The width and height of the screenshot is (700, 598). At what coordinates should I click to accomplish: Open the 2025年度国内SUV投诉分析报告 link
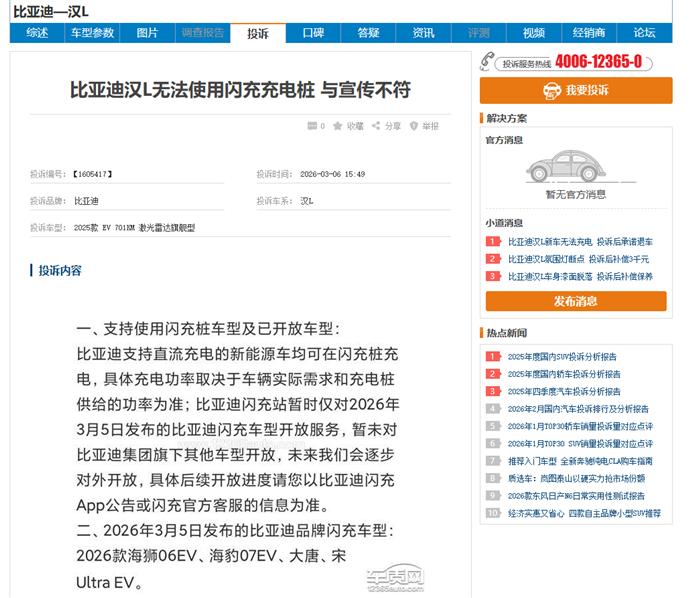tap(563, 356)
